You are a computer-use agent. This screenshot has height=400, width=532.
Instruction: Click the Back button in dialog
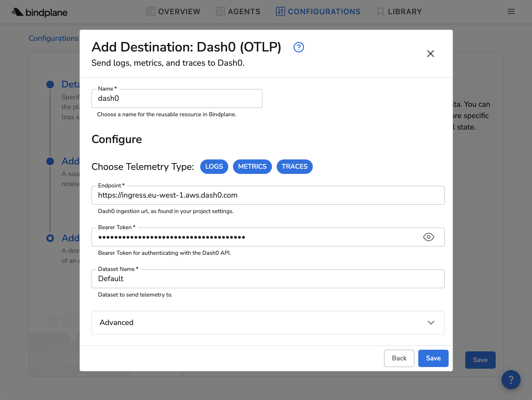pyautogui.click(x=399, y=358)
